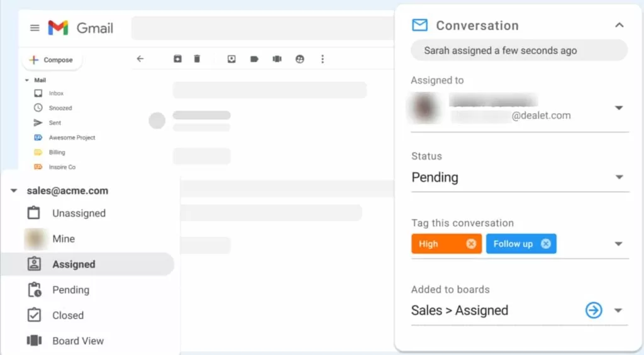Collapse the Conversation panel with the chevron
This screenshot has height=355, width=644.
pos(619,25)
